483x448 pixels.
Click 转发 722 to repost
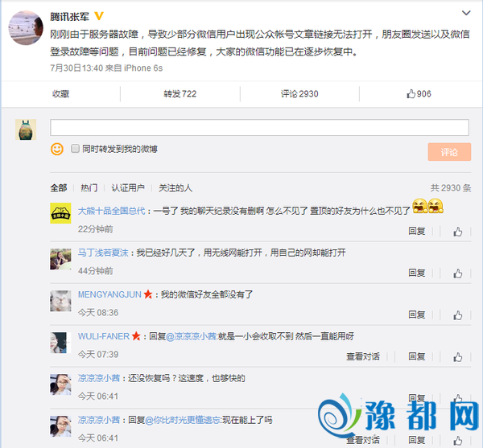click(x=180, y=94)
